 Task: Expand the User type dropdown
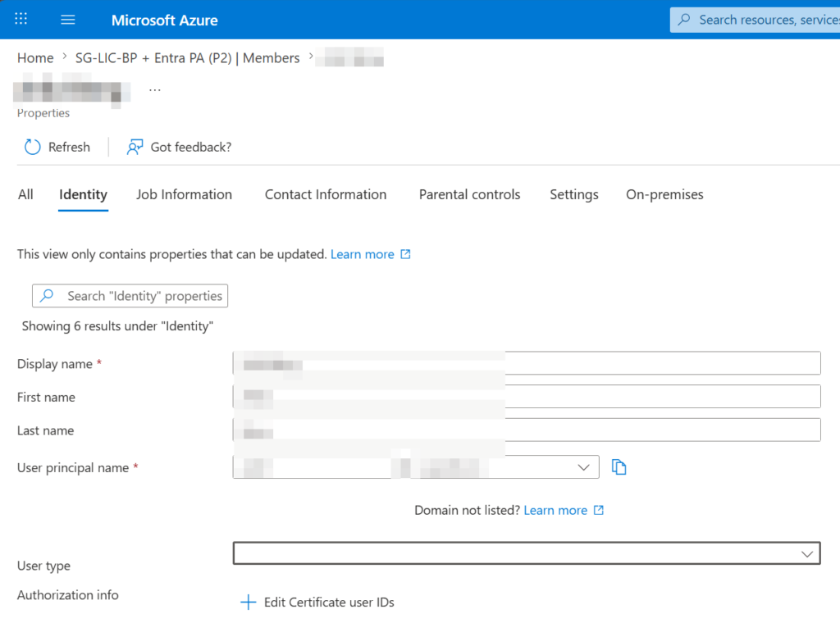pyautogui.click(x=527, y=553)
